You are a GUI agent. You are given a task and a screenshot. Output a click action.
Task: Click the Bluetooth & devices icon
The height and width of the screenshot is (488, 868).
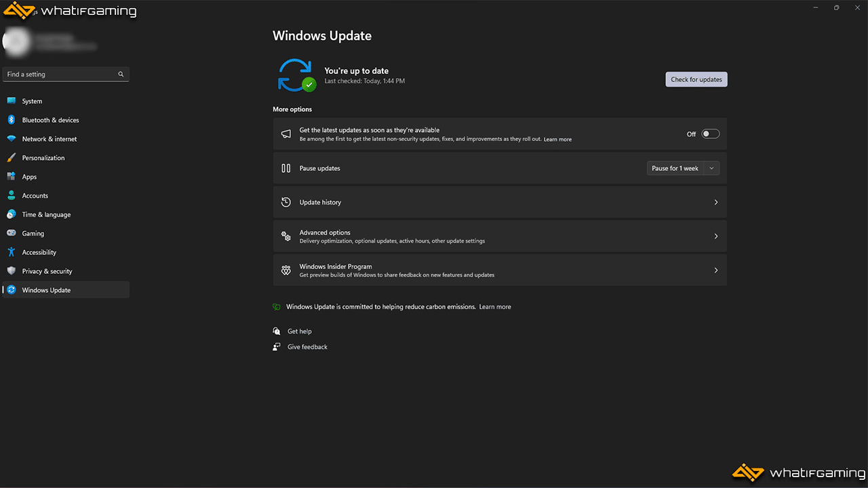click(x=11, y=120)
